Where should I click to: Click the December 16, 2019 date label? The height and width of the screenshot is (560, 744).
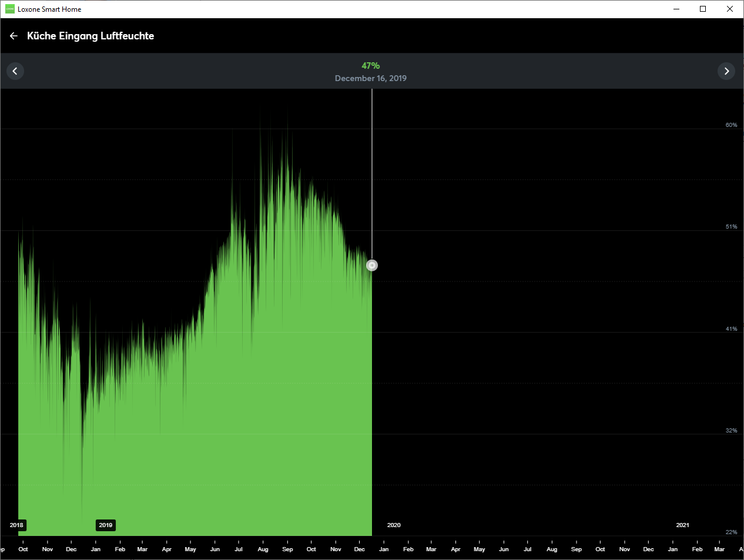tap(371, 78)
